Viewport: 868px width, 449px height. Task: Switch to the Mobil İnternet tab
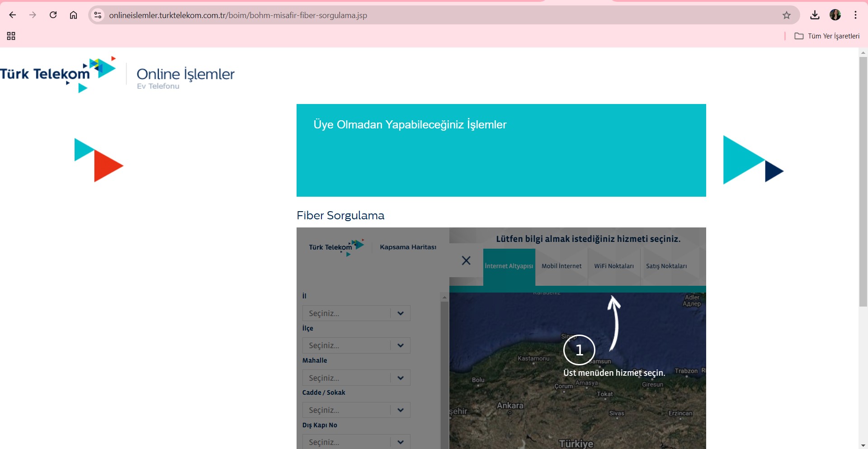tap(561, 266)
